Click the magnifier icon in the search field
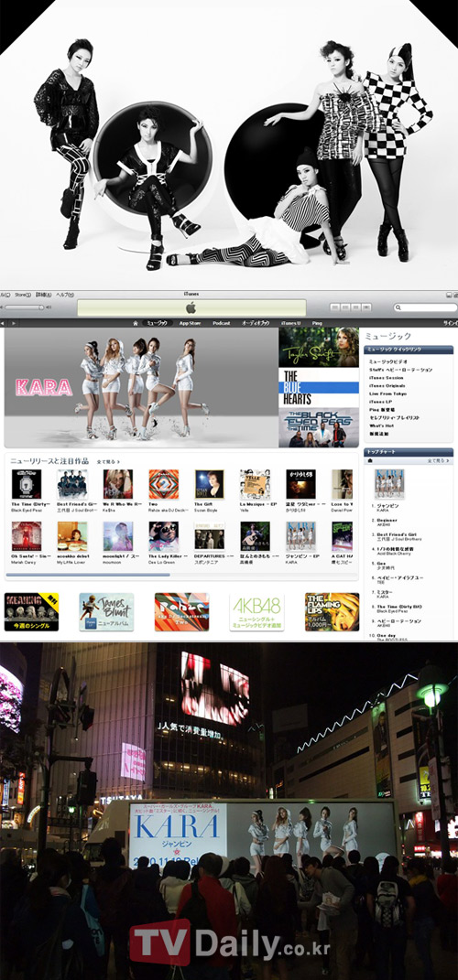This screenshot has width=458, height=980. tap(398, 307)
